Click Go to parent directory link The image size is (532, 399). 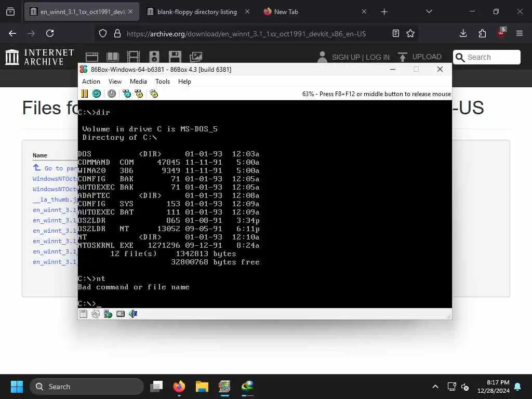tap(56, 168)
